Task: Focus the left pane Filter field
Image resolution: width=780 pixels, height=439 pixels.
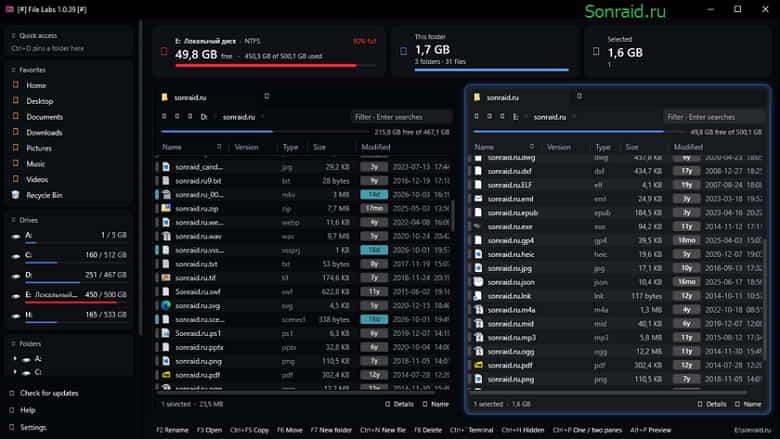Action: click(401, 117)
